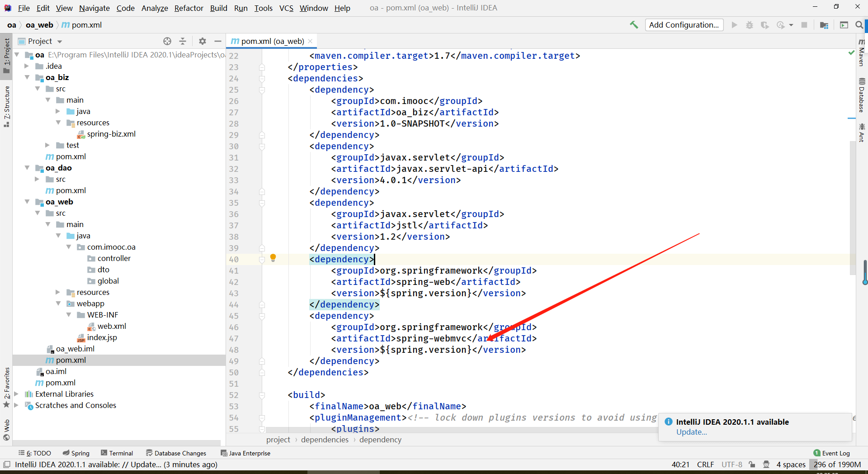Screen dimensions: 868x474
Task: Toggle the read-only lock icon in status bar
Action: coord(752,465)
